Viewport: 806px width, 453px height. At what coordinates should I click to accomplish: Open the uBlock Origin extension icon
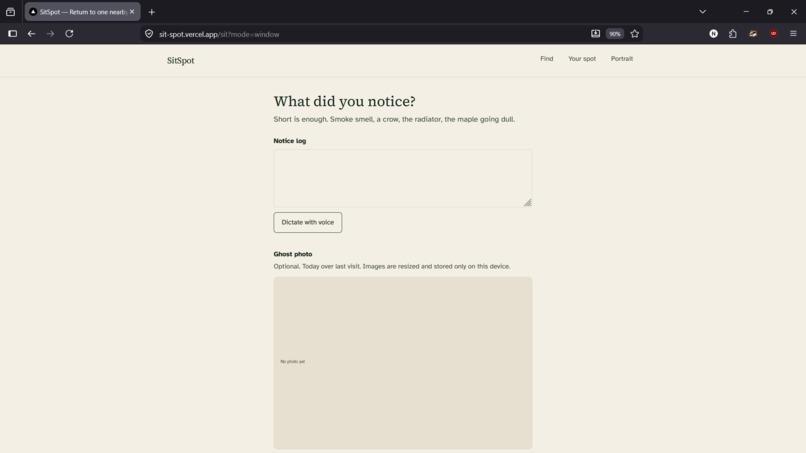(x=773, y=33)
